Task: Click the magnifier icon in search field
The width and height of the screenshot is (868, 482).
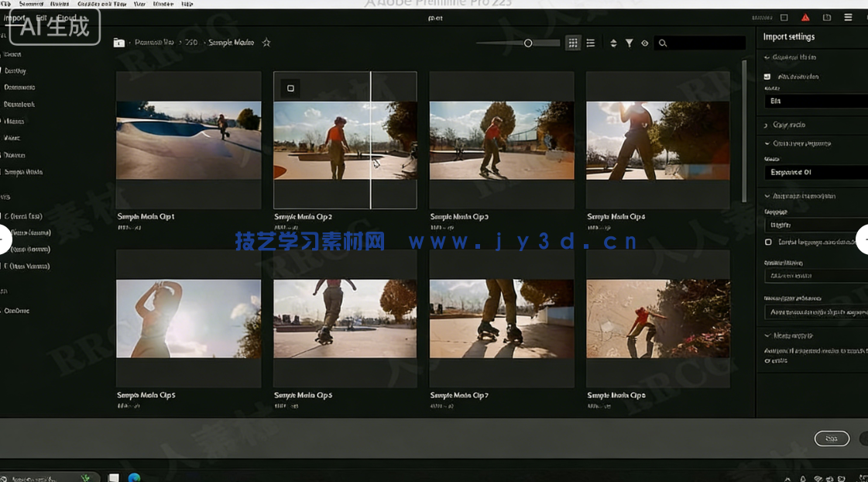Action: (663, 43)
